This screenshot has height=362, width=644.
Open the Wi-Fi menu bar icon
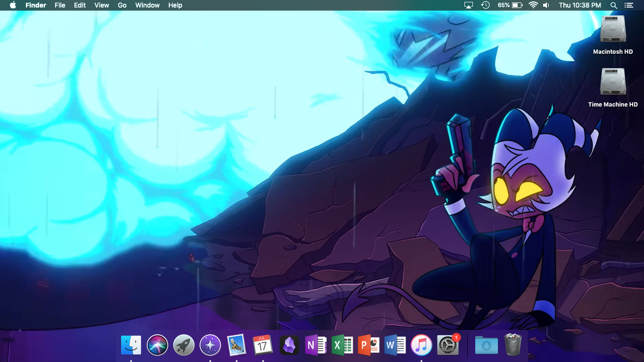(533, 5)
